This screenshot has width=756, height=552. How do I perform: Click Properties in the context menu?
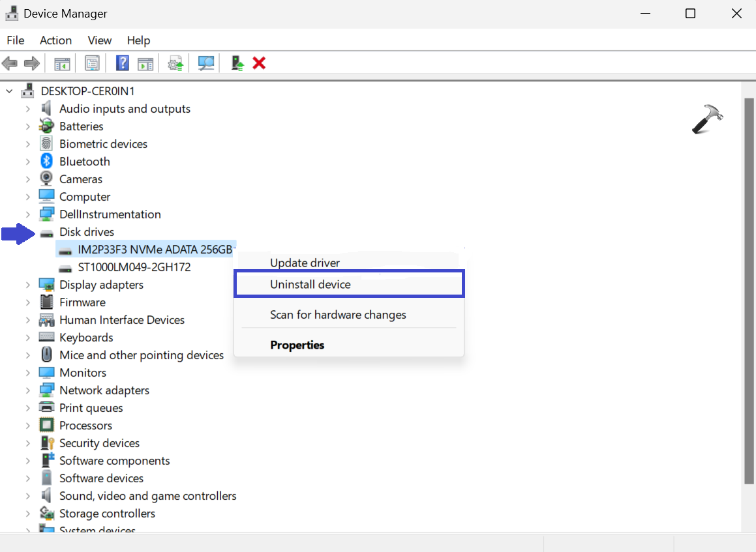[x=297, y=345]
